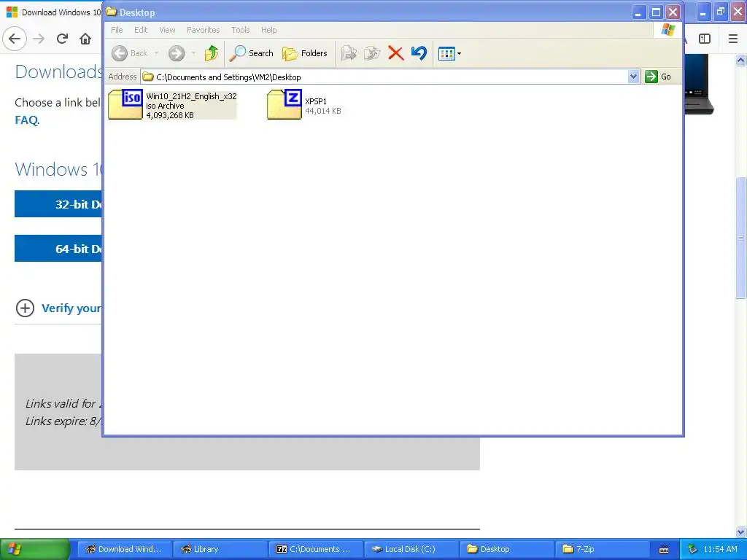Click the browser scrollbar down arrow

coord(740,532)
